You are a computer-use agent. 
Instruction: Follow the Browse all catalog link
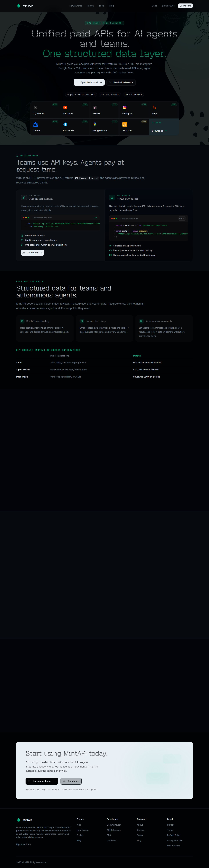coord(159,131)
